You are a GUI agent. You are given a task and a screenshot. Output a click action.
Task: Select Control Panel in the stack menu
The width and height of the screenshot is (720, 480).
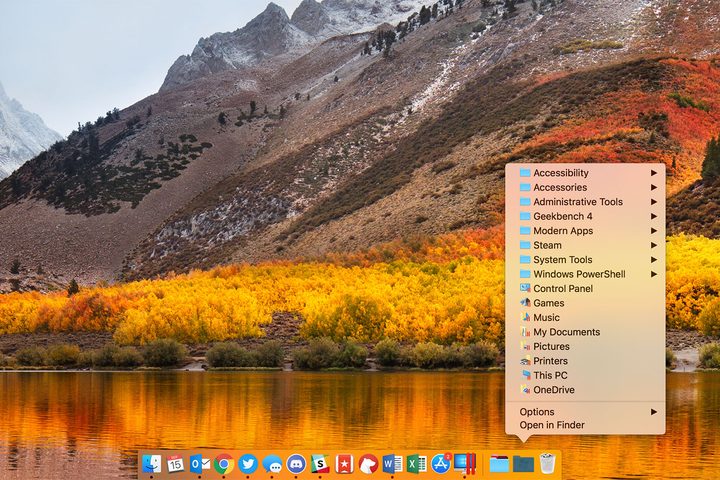(x=585, y=288)
